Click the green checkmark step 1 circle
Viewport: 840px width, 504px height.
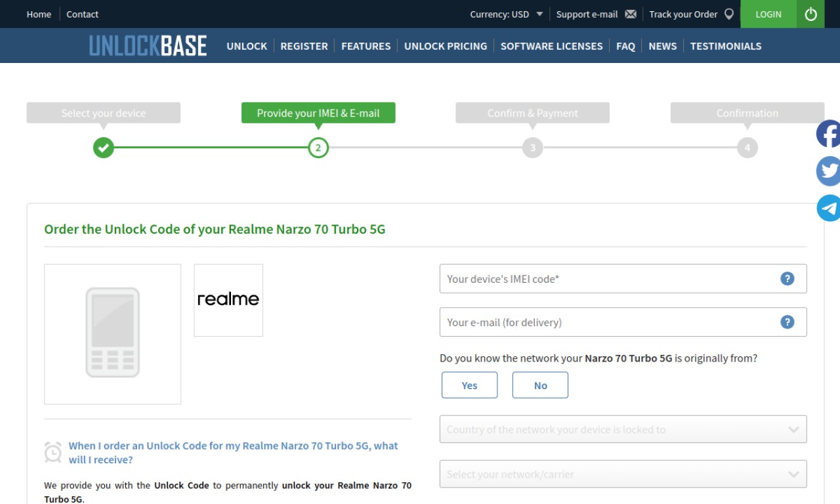point(103,148)
